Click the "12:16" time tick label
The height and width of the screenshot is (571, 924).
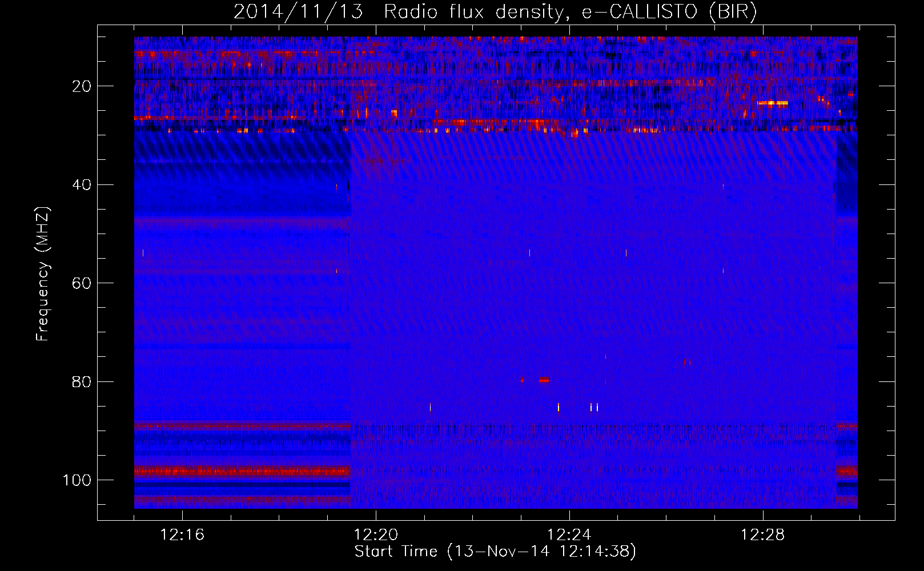(x=182, y=535)
